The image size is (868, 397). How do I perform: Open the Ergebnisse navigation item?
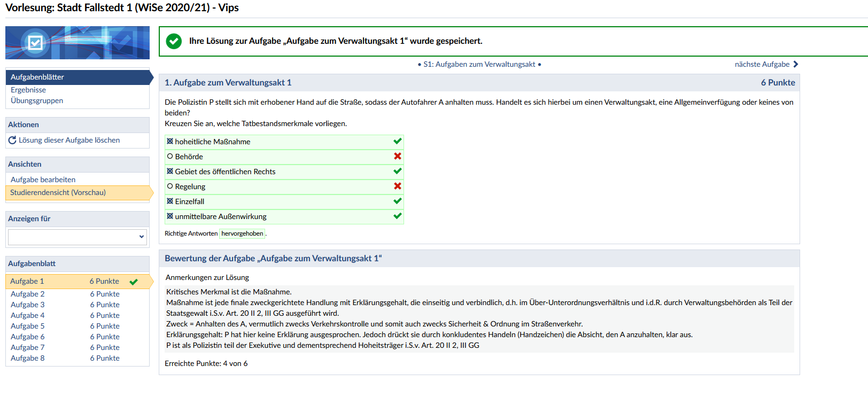coord(28,90)
